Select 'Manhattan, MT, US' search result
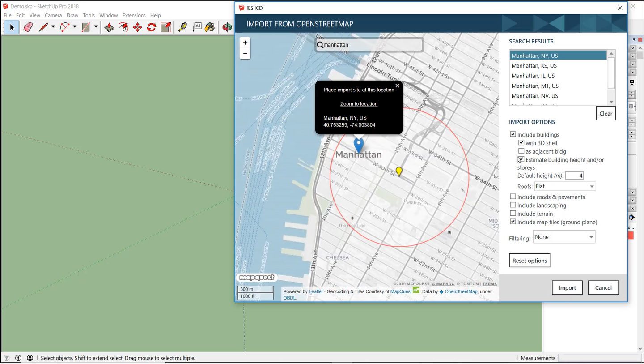Image resolution: width=644 pixels, height=364 pixels. tap(558, 86)
